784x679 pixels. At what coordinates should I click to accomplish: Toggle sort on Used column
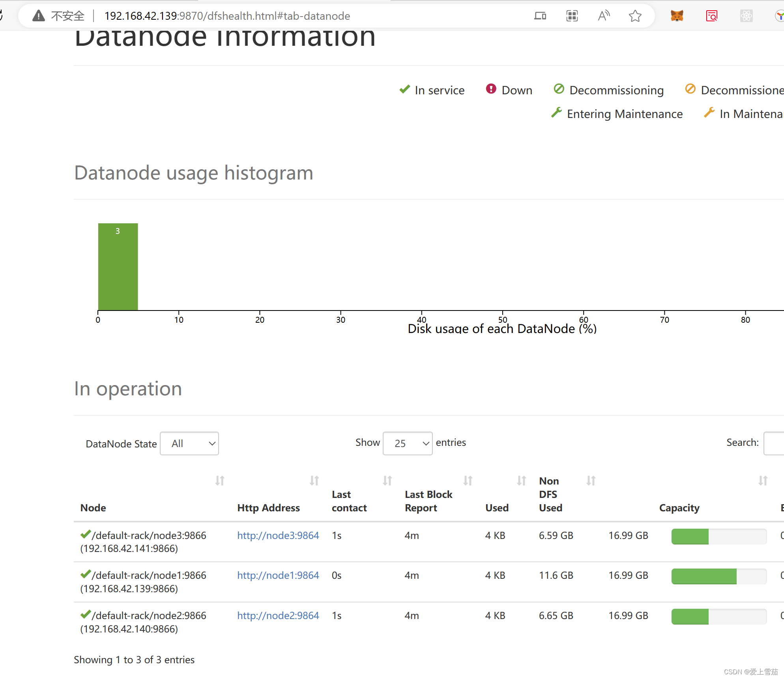pos(522,481)
